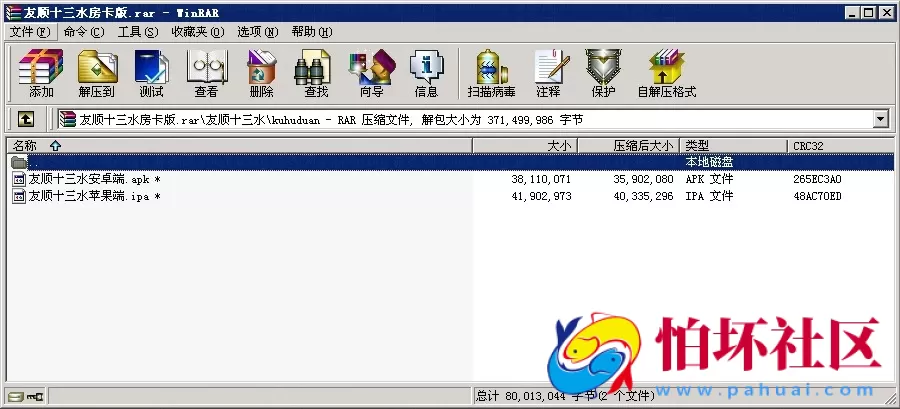The image size is (900, 409).
Task: Sort by Packed Size (压缩后大小) header
Action: (x=629, y=146)
